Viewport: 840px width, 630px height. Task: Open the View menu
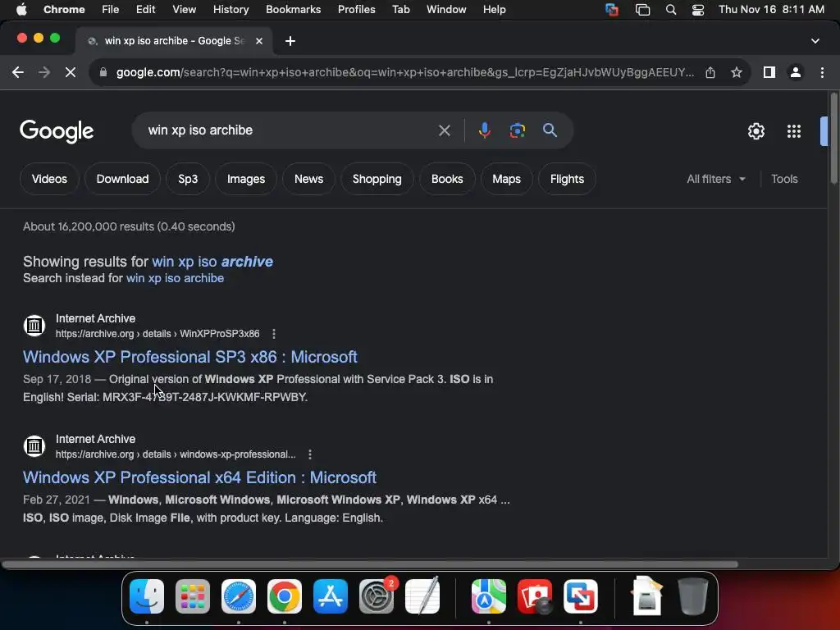coord(185,10)
